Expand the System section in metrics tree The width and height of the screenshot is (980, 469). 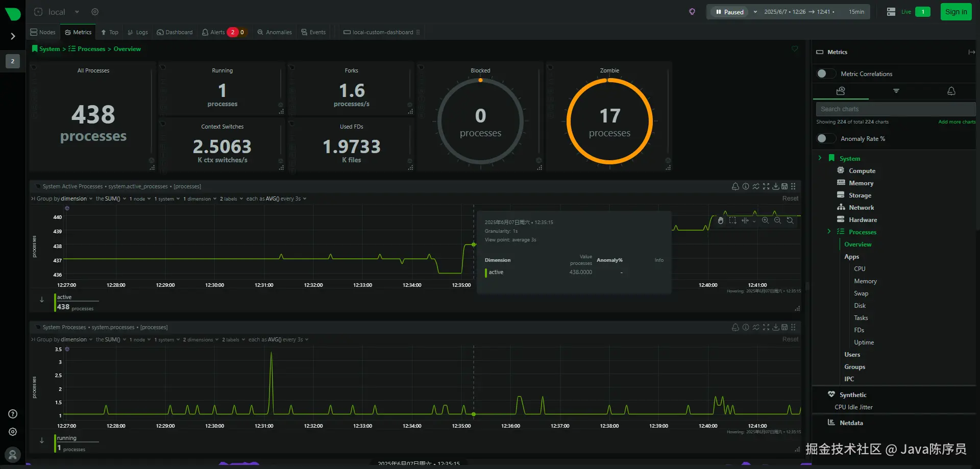(820, 158)
